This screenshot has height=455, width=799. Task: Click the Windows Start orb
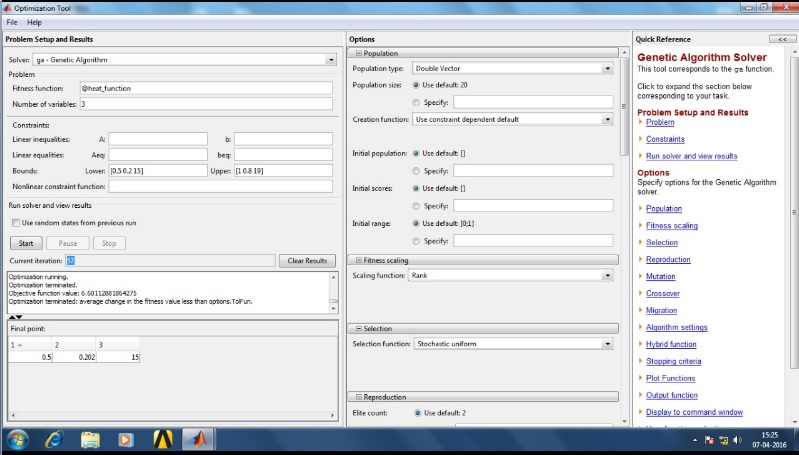pyautogui.click(x=17, y=439)
